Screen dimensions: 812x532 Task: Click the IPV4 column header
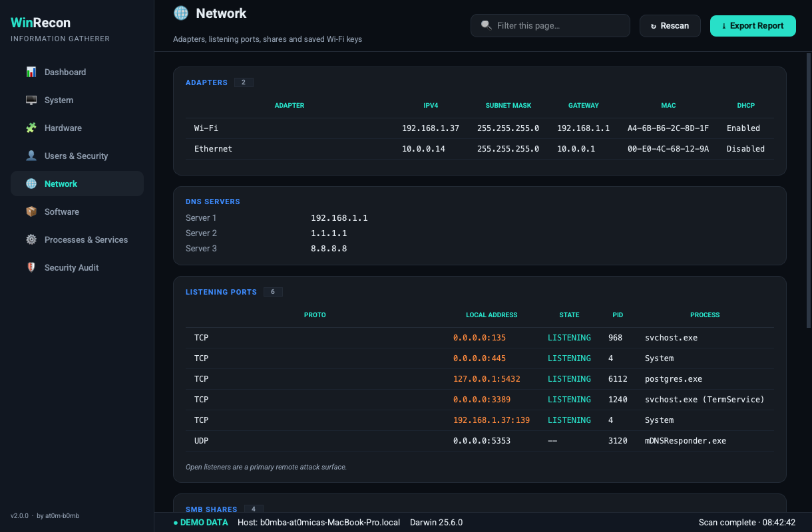431,106
